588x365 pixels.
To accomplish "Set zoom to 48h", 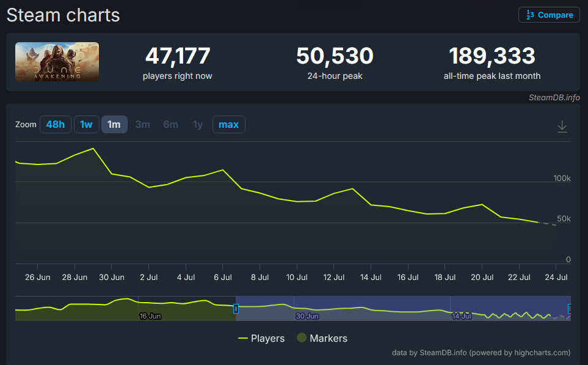I will point(55,124).
